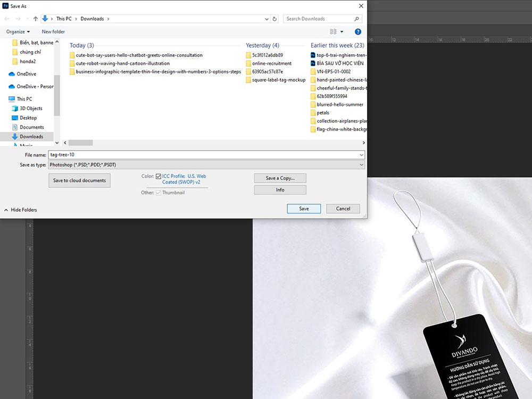The width and height of the screenshot is (532, 399).
Task: Open the Organize dropdown menu
Action: [18, 31]
